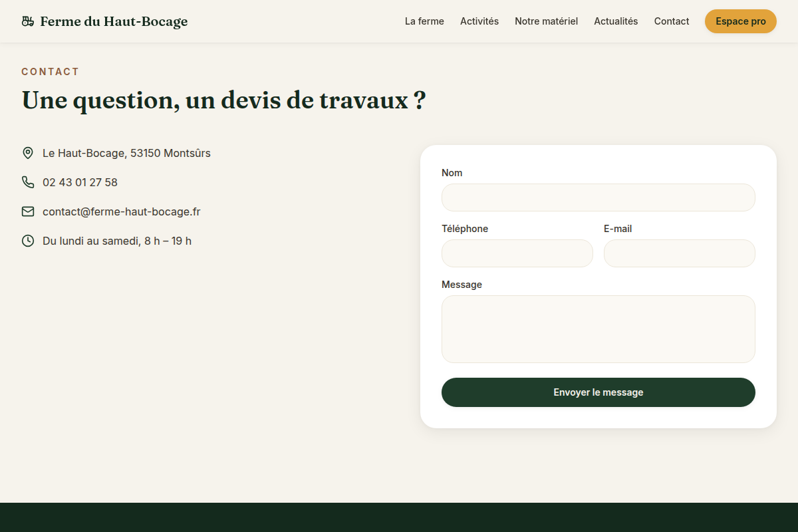
Task: Click contact@ferme-haut-bocage.fr email address
Action: click(122, 211)
